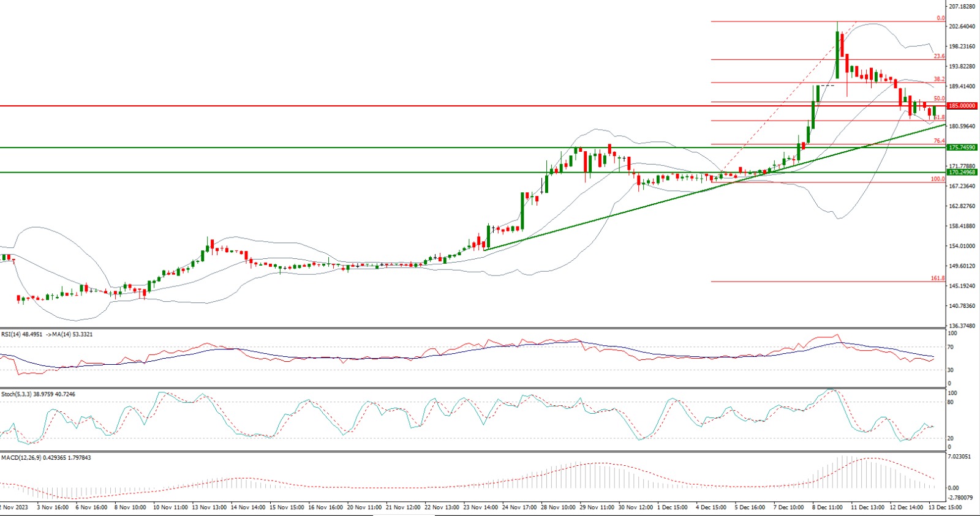Click the 207.18280 price axis label
Screen dimensions: 980x516
(x=962, y=7)
